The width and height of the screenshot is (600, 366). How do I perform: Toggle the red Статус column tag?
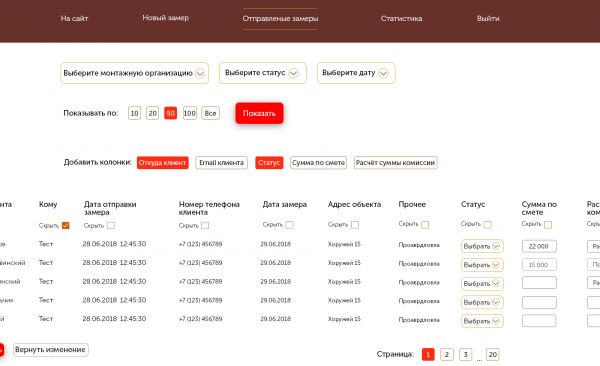click(269, 163)
